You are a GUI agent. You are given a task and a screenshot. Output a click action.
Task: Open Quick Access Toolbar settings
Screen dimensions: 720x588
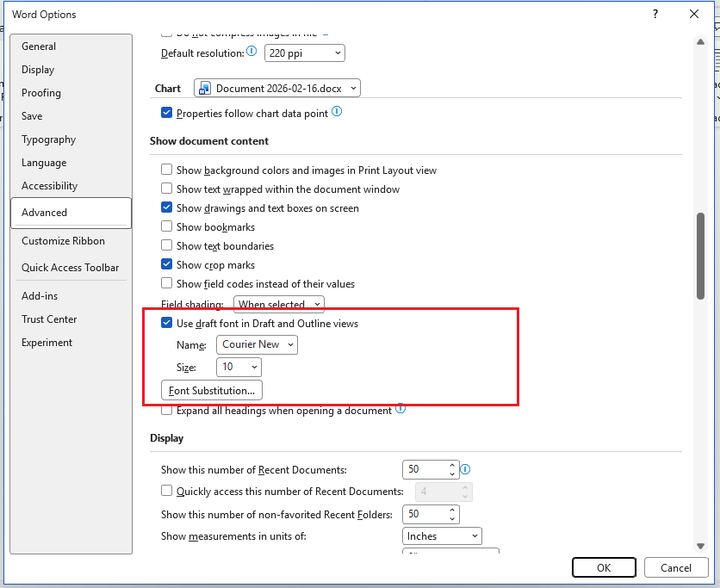coord(71,268)
